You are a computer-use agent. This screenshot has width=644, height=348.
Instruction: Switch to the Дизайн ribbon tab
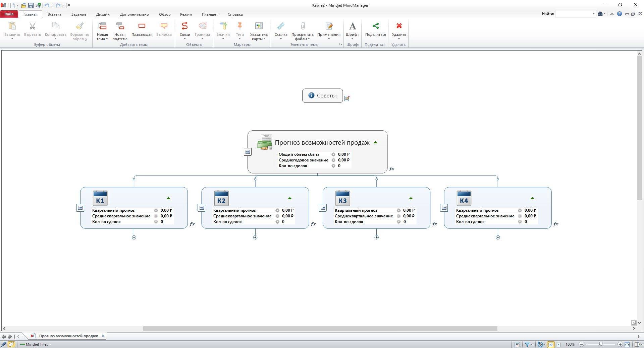[103, 14]
